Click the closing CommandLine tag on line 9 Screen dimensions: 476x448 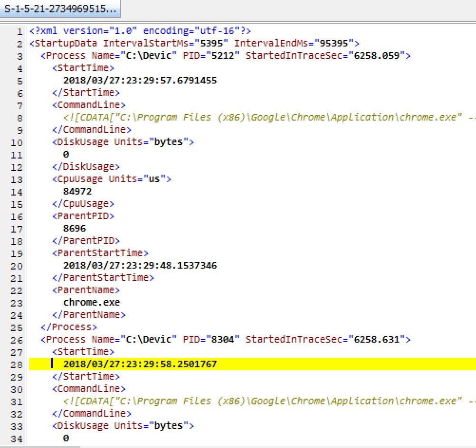tap(91, 130)
